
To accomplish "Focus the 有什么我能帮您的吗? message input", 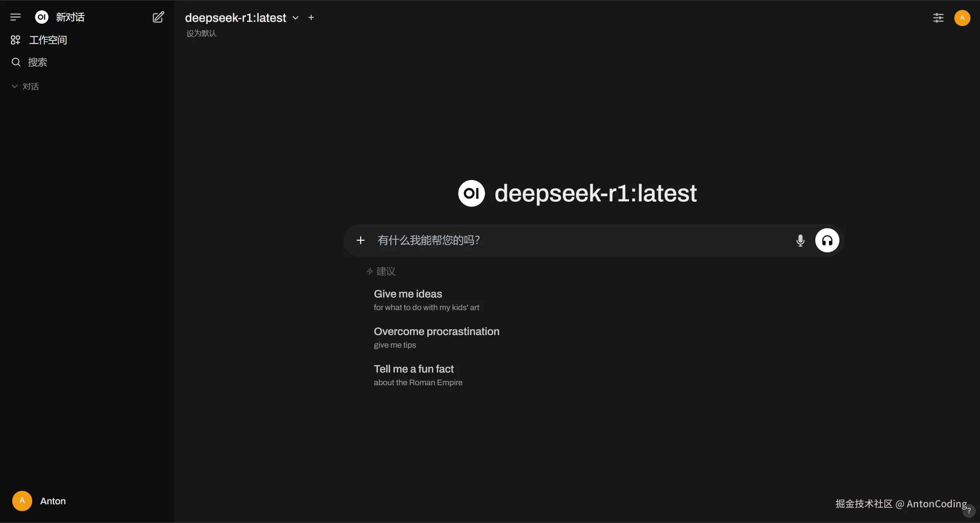I will click(582, 240).
